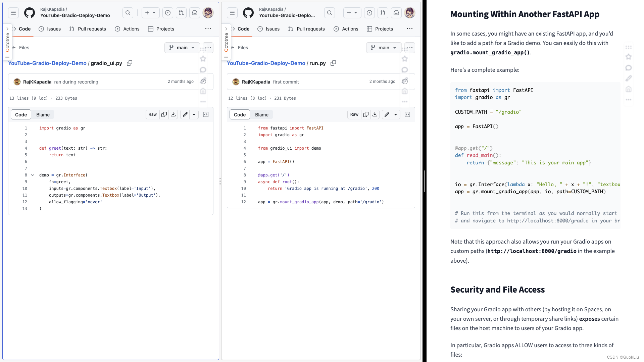
Task: Click star icon in article side toolbar
Action: [629, 57]
